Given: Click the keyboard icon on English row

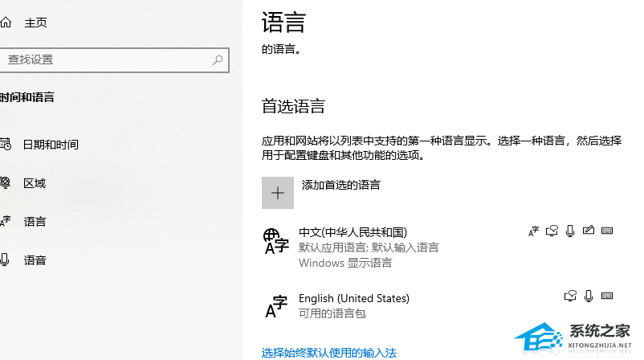Looking at the screenshot, I should [607, 296].
